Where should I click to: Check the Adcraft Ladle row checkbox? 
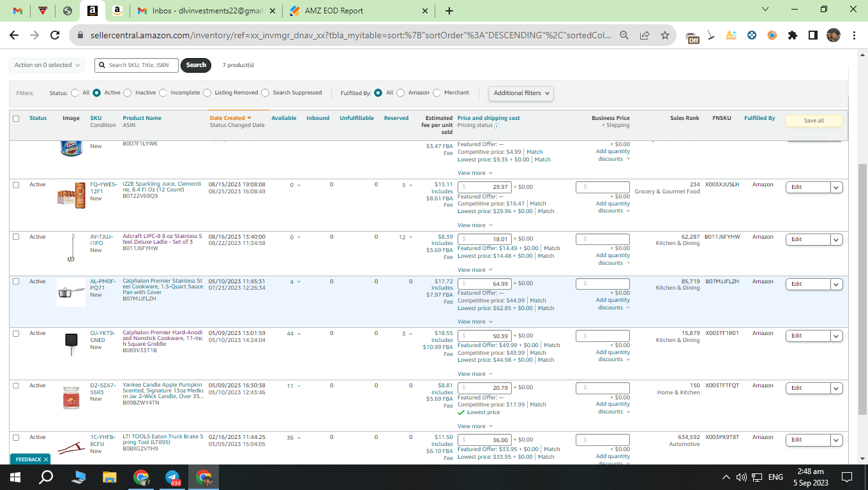(16, 237)
